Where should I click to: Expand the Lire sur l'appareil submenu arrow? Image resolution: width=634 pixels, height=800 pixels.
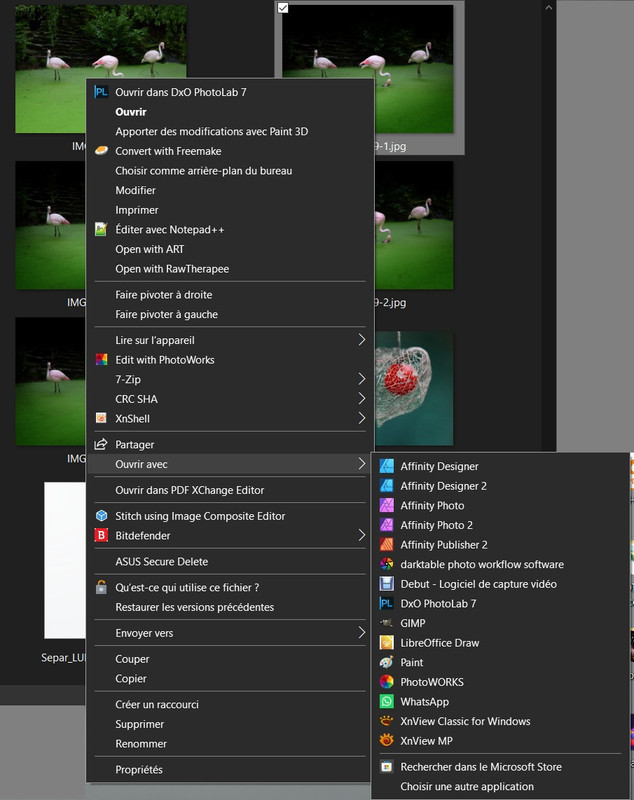(x=362, y=340)
